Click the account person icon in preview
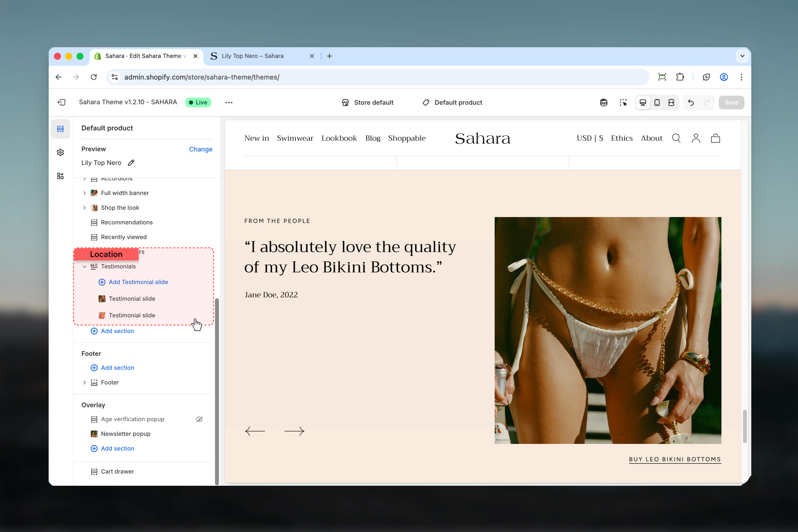The width and height of the screenshot is (798, 532). coord(696,138)
